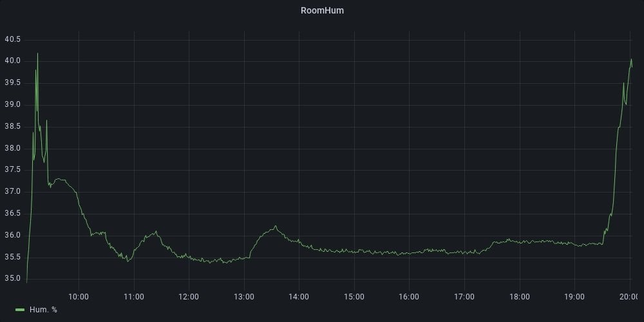The image size is (644, 322).
Task: Select the 16:00 time axis label
Action: click(409, 296)
